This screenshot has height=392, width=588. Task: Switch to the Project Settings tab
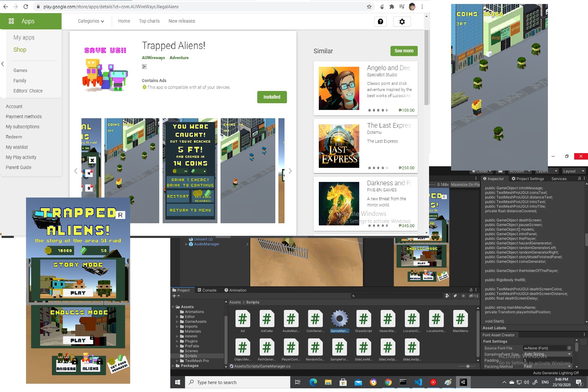528,179
